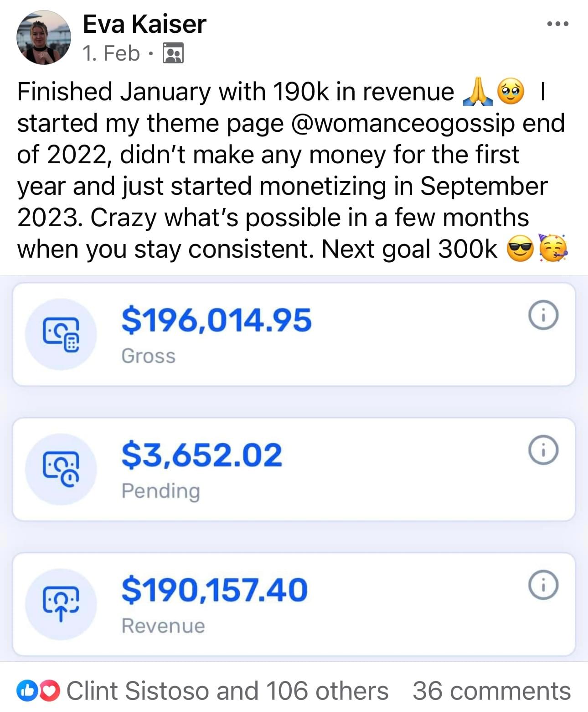Screen dimensions: 588x712
Task: Tap the info icon beside Gross amount
Action: click(543, 315)
